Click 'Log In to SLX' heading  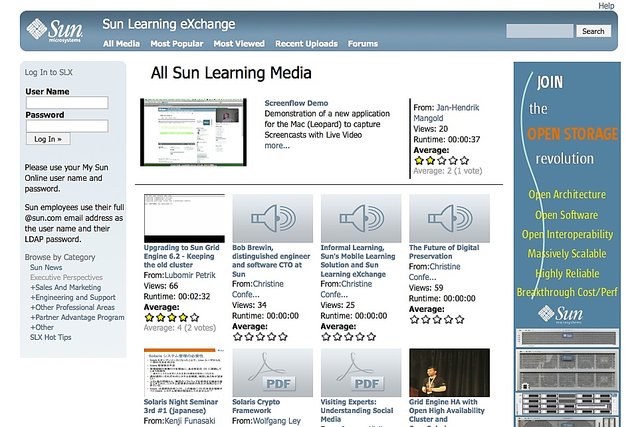point(49,72)
